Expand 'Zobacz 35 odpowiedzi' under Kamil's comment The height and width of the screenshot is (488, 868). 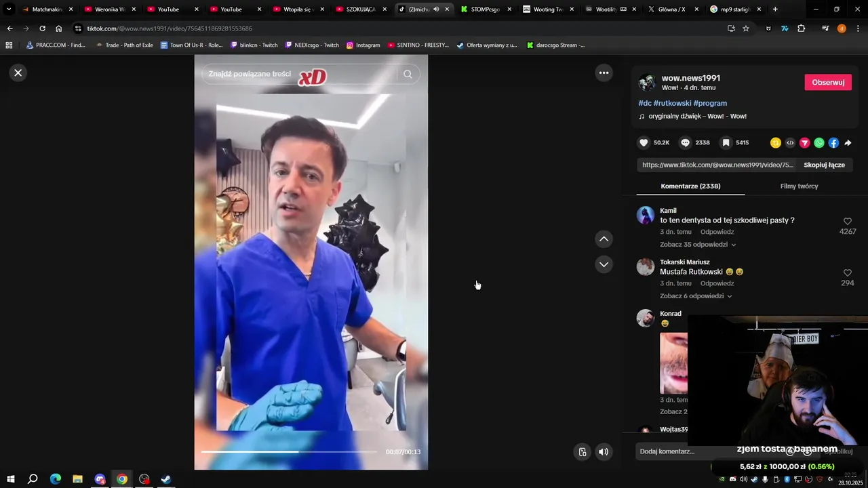(x=698, y=244)
